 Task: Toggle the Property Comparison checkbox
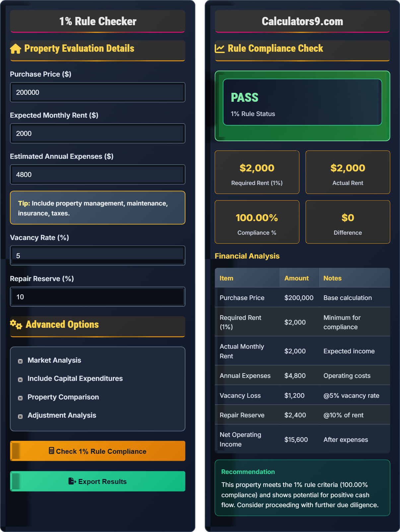[x=20, y=398]
